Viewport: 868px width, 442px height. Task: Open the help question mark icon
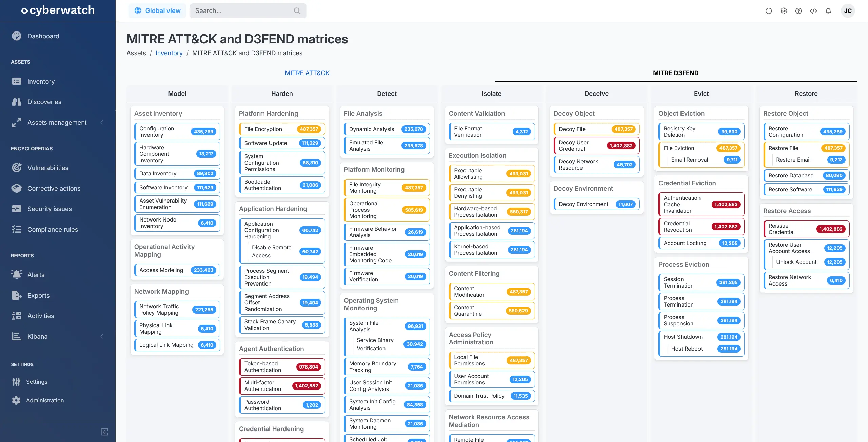pyautogui.click(x=798, y=11)
